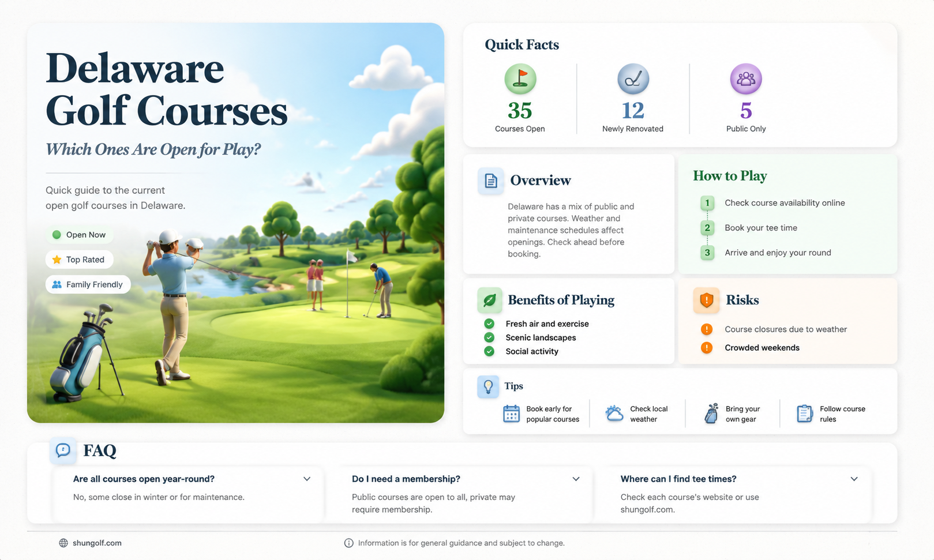Screen dimensions: 934x560
Task: Click 'Book your tee time' step
Action: [761, 228]
